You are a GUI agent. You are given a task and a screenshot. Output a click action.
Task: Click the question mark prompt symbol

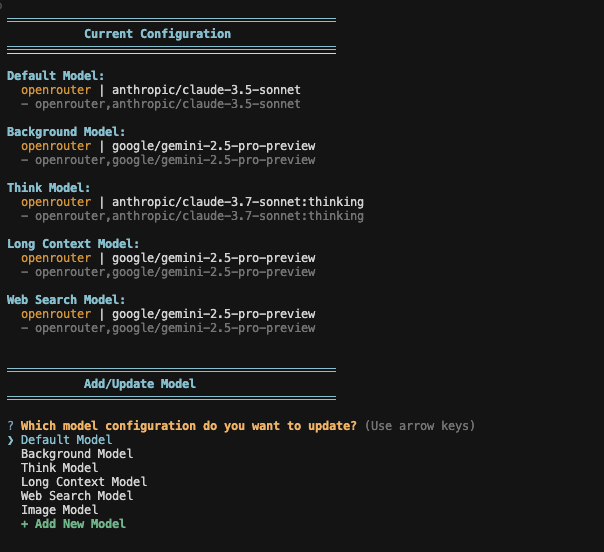pos(10,426)
